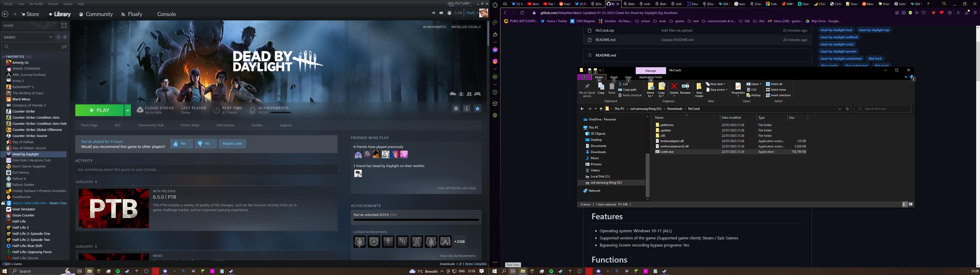This screenshot has height=275, width=980.
Task: Toggle sort by recent activity clock
Action: pos(58,37)
